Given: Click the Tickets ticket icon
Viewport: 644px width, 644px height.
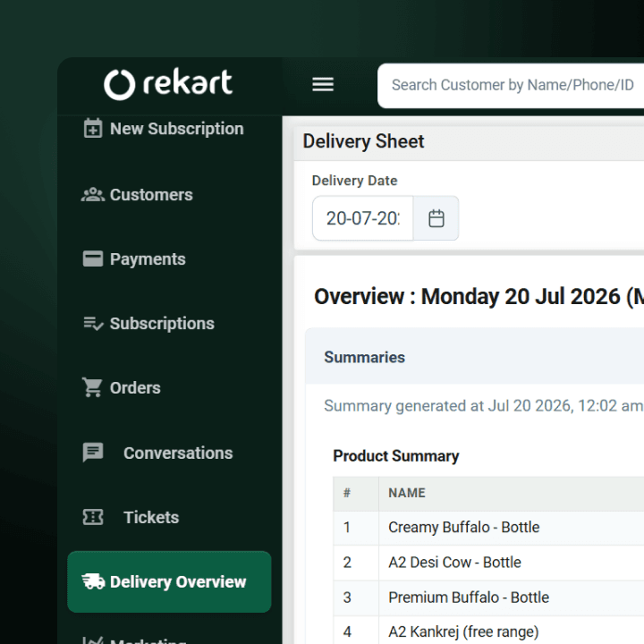Looking at the screenshot, I should (x=93, y=517).
